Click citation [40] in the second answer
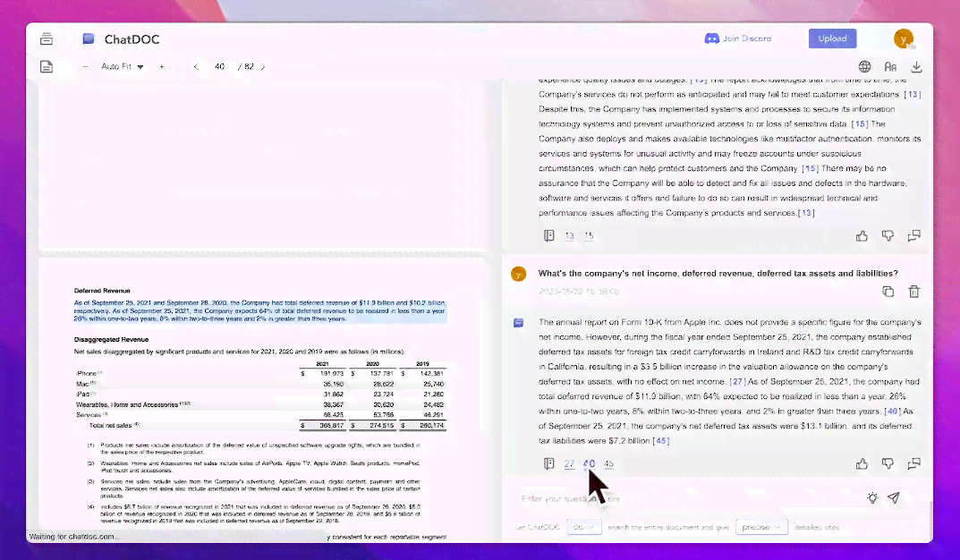 893,412
